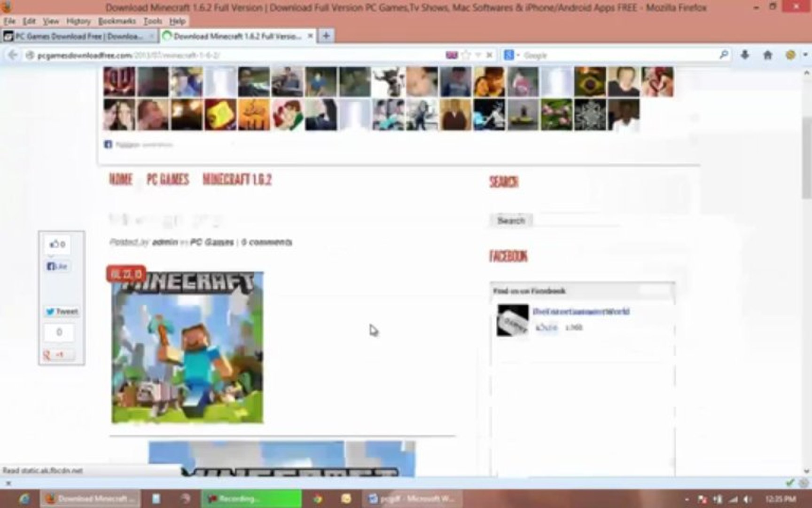
Task: Open a new tab with plus button
Action: [x=326, y=36]
